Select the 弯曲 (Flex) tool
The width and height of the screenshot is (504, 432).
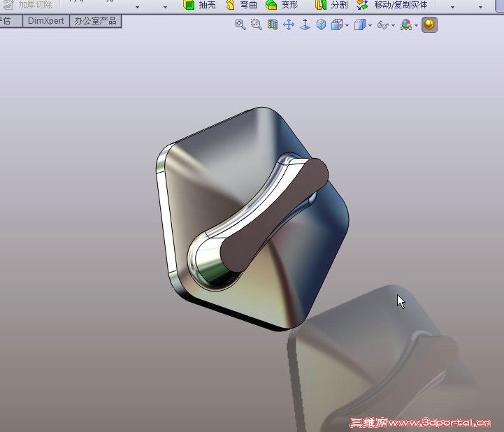coord(241,5)
